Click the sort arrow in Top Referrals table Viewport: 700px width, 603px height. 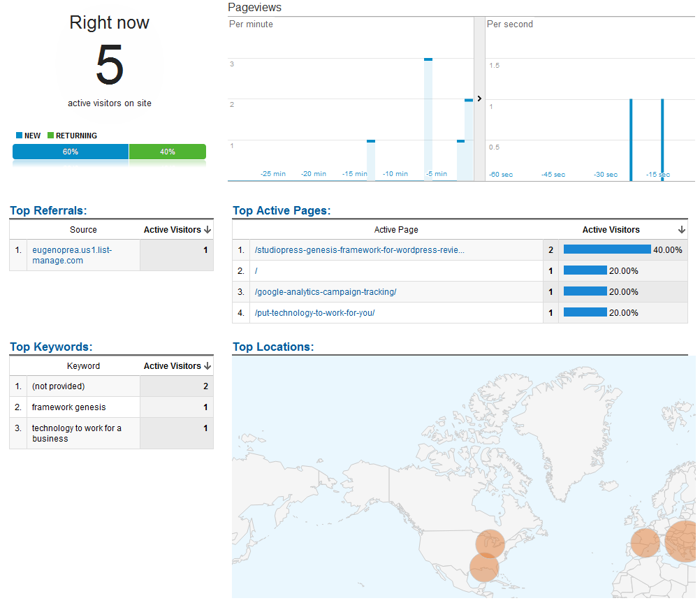207,229
